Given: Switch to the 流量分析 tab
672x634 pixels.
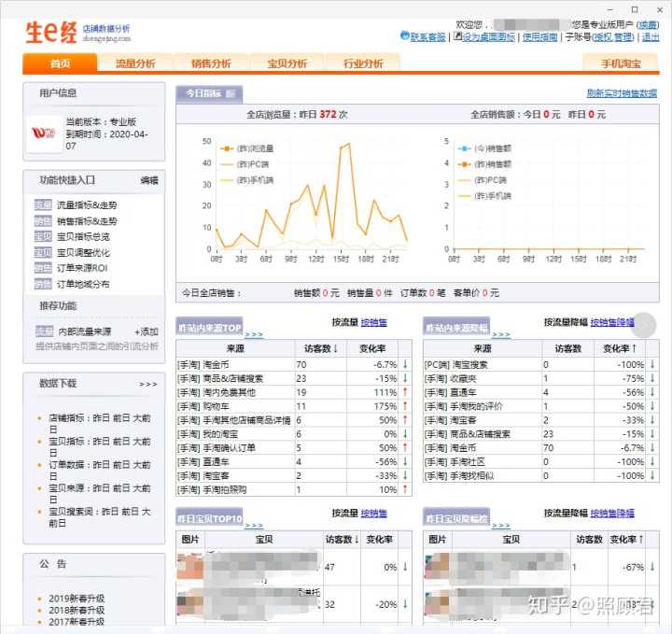Looking at the screenshot, I should point(135,63).
